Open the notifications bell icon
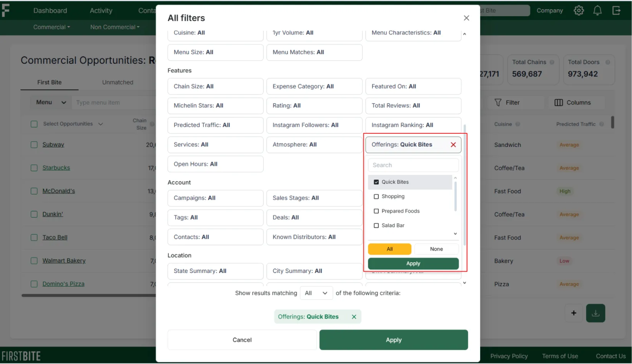This screenshot has width=632, height=364. pos(597,11)
